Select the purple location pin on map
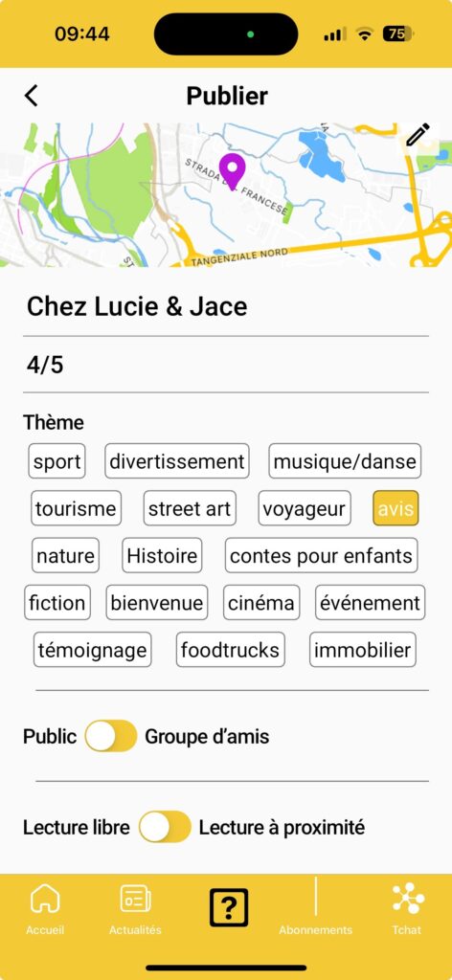Image resolution: width=452 pixels, height=980 pixels. click(232, 172)
